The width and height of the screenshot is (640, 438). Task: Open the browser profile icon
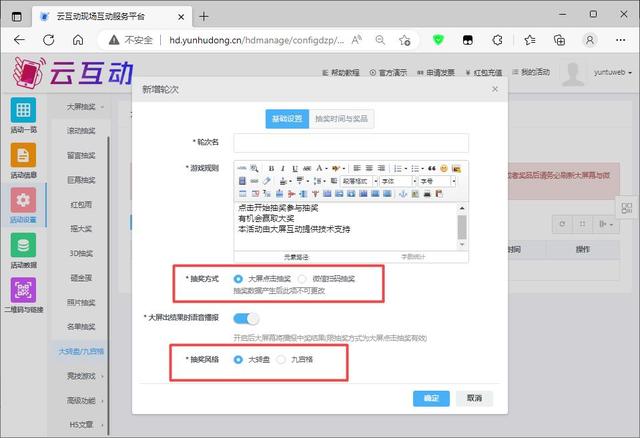590,40
